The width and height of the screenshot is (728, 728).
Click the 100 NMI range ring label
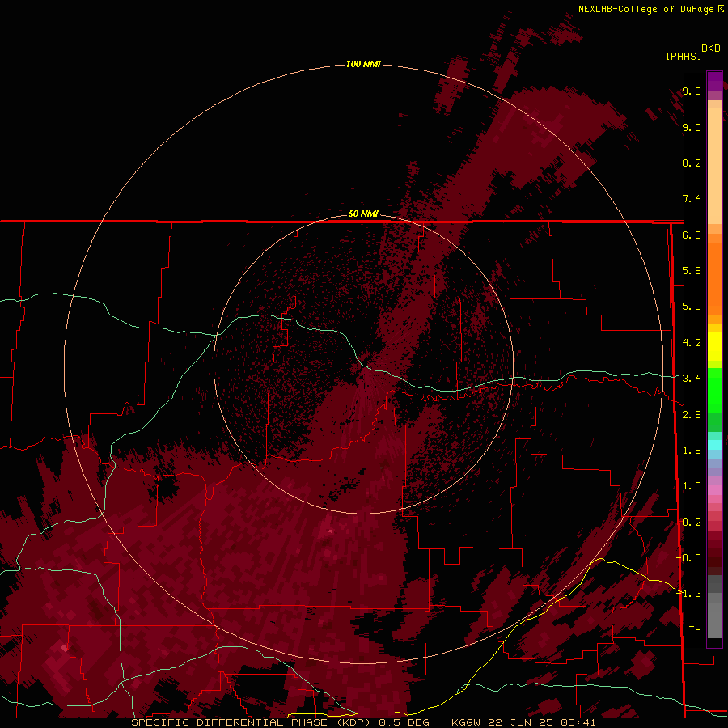pos(363,64)
